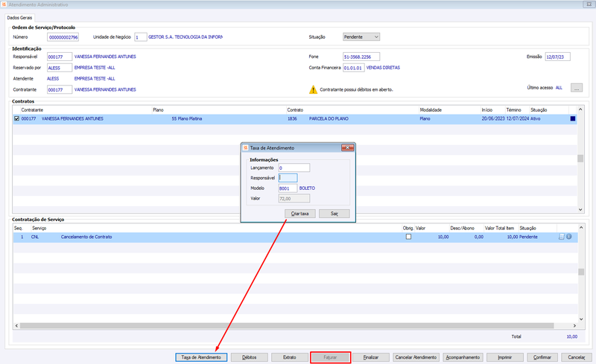Click the info icon in the CNL service row
Image resolution: width=596 pixels, height=364 pixels.
tap(569, 237)
